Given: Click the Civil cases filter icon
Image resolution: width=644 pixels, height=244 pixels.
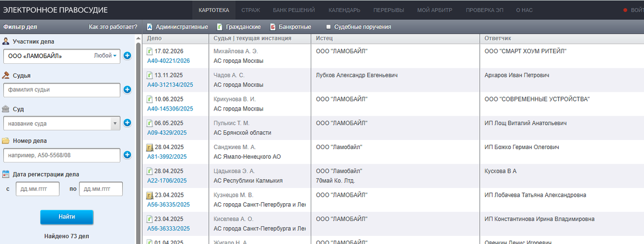Looking at the screenshot, I should point(219,27).
